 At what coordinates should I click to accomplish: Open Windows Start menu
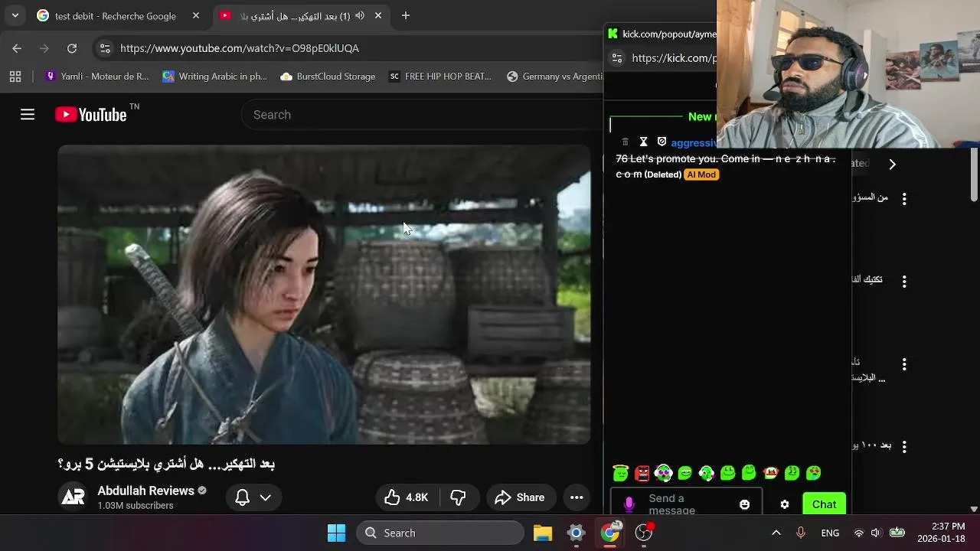(336, 533)
